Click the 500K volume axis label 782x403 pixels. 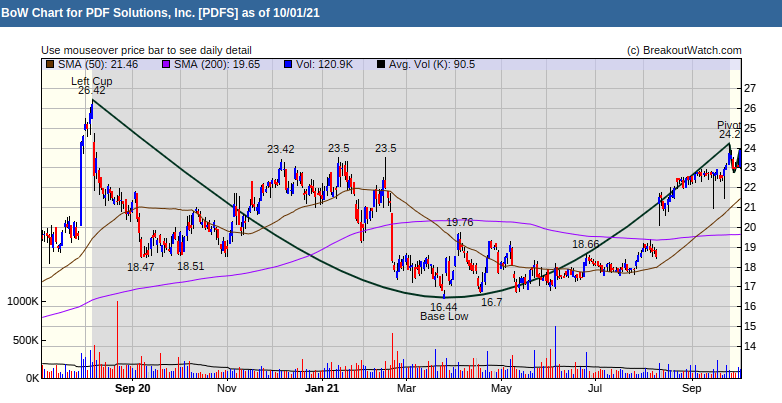click(x=26, y=341)
